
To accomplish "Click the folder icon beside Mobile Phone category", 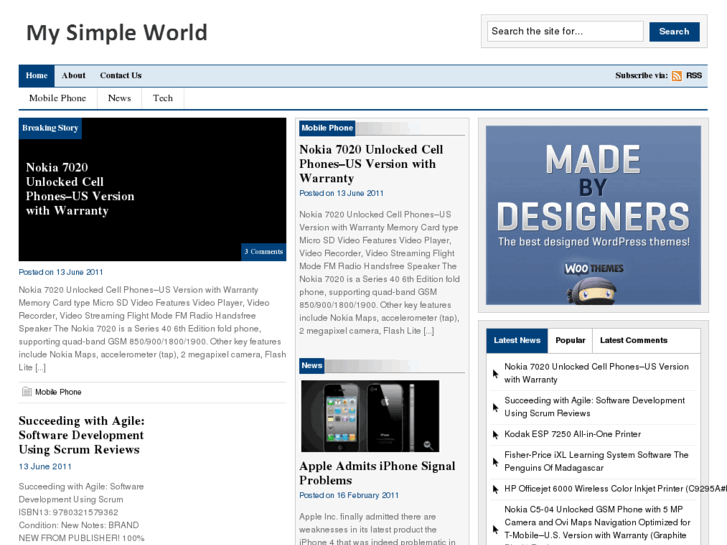I will tap(27, 392).
